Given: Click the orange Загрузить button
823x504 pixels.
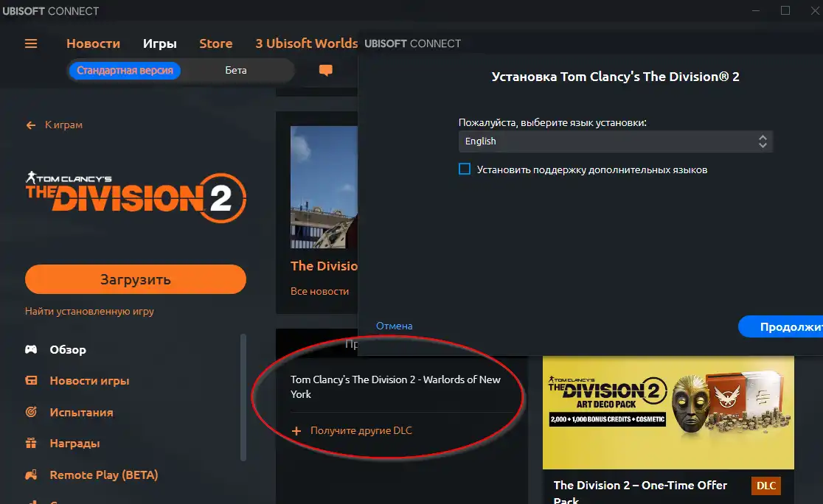Looking at the screenshot, I should (136, 279).
